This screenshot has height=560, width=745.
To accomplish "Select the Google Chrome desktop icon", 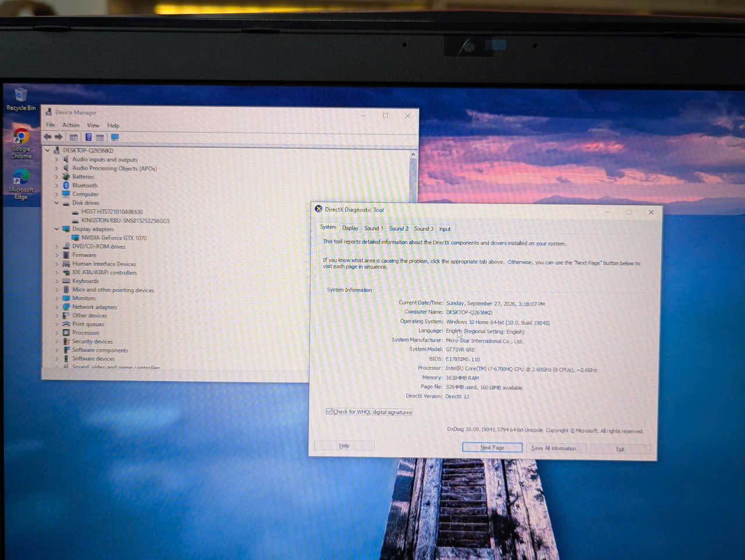I will 21,144.
